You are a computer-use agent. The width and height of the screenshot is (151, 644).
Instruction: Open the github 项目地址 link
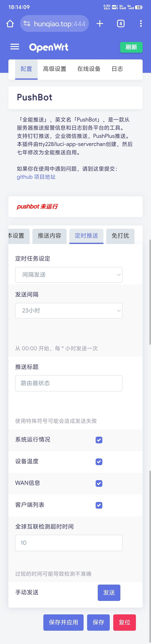pyautogui.click(x=36, y=177)
